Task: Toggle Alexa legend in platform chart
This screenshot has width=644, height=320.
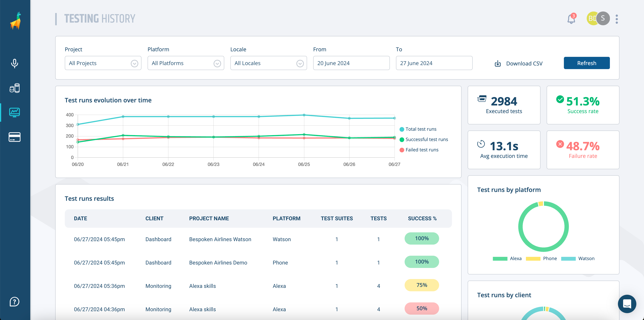Action: click(x=507, y=258)
